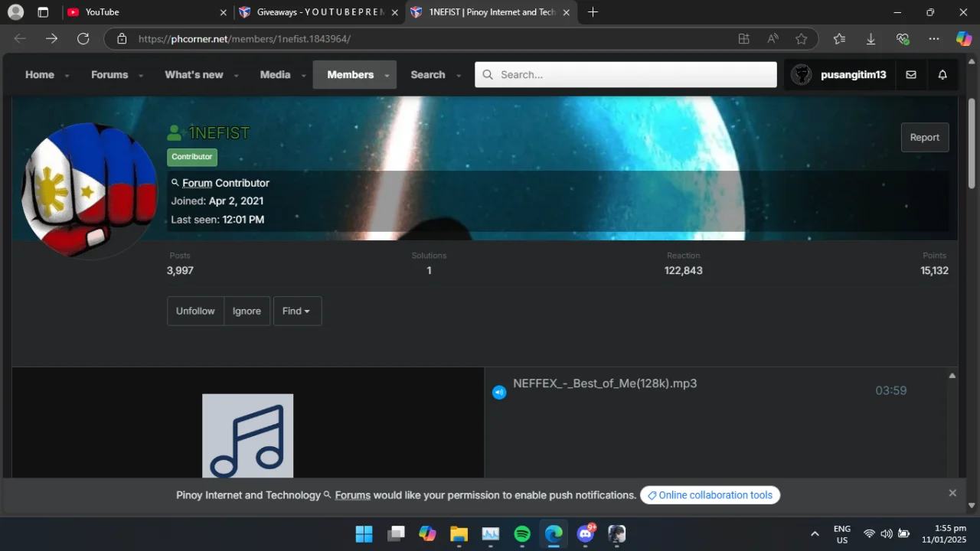
Task: Expand the Search menu dropdown arrow
Action: click(459, 75)
